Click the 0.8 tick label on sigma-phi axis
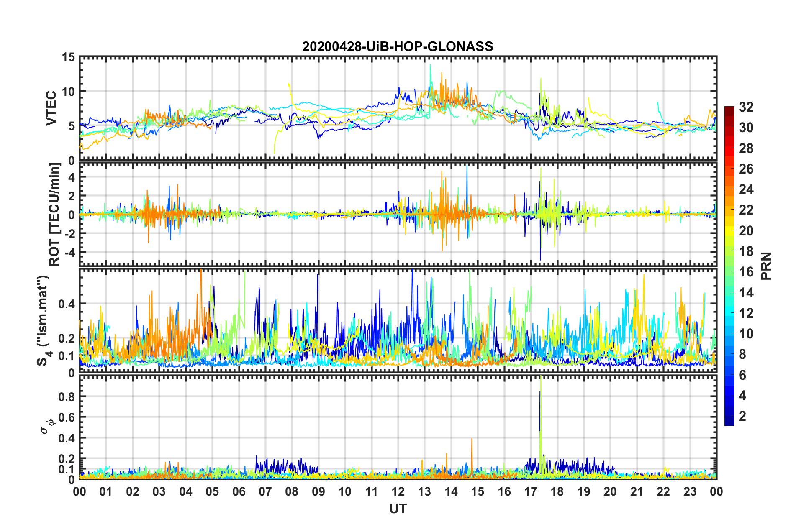This screenshot has height=532, width=796. 67,396
